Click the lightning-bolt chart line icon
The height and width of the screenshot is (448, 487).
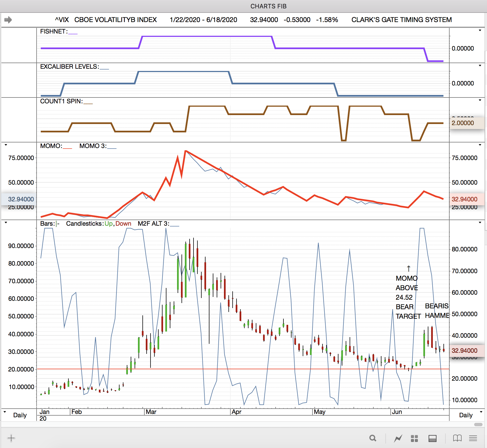point(398,438)
